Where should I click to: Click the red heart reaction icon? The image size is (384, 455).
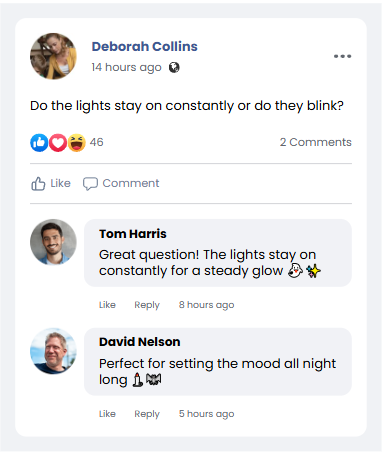58,143
